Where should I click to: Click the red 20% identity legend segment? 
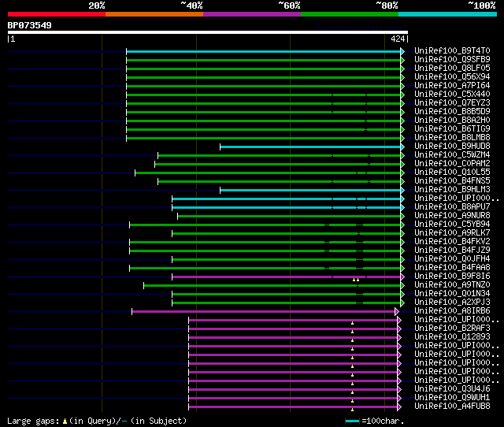[57, 14]
